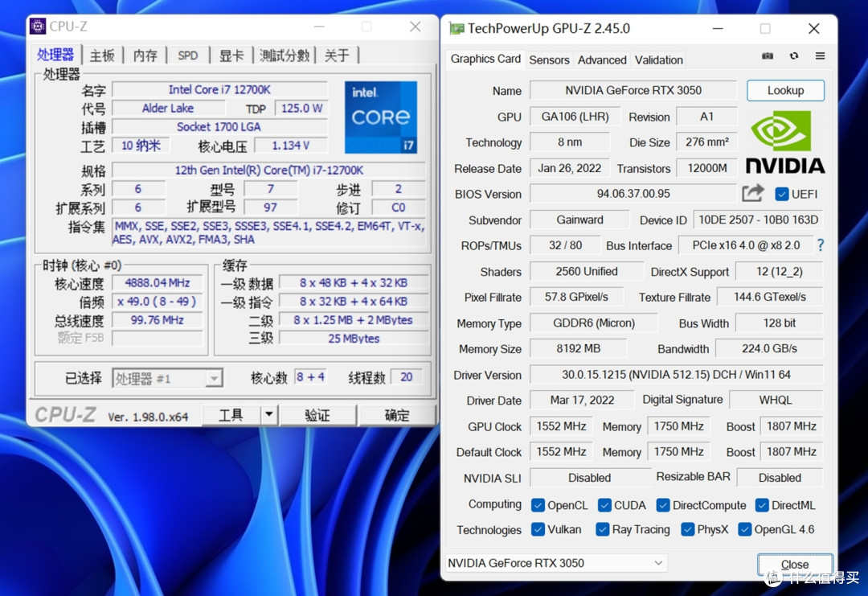Click the Subvendor value Gainward
Viewport: 868px width, 596px height.
[579, 220]
